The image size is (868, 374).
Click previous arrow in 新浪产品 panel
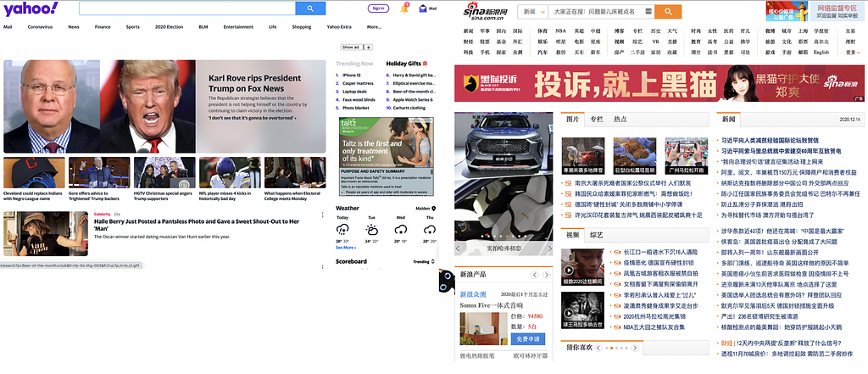(x=535, y=275)
